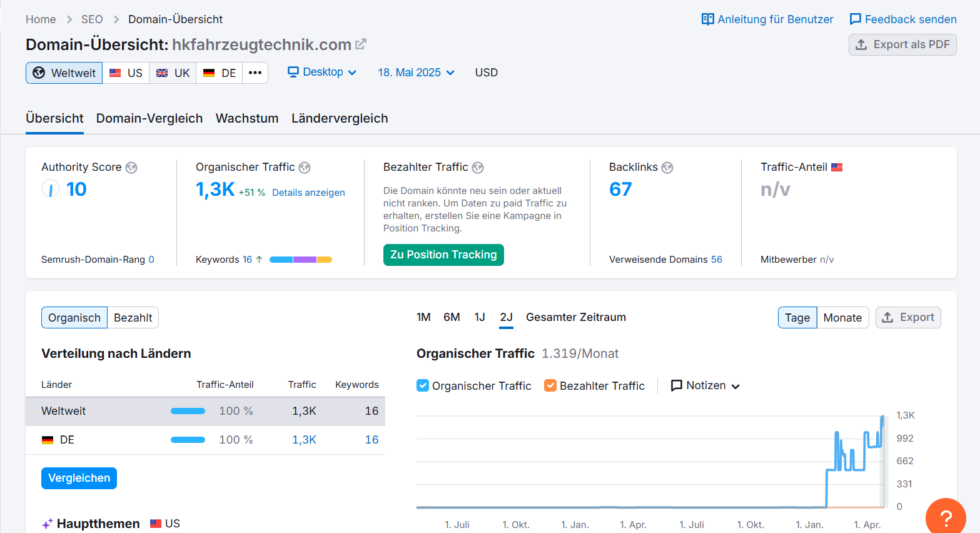Click the Weltweit traffic share bar

pos(188,411)
